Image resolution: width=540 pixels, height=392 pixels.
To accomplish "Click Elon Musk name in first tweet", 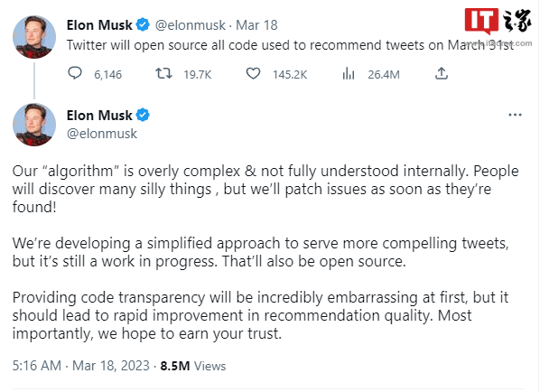I will (99, 25).
